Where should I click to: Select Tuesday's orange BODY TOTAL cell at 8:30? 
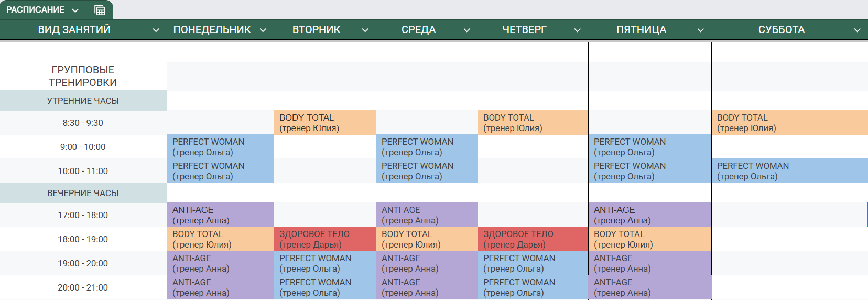325,123
